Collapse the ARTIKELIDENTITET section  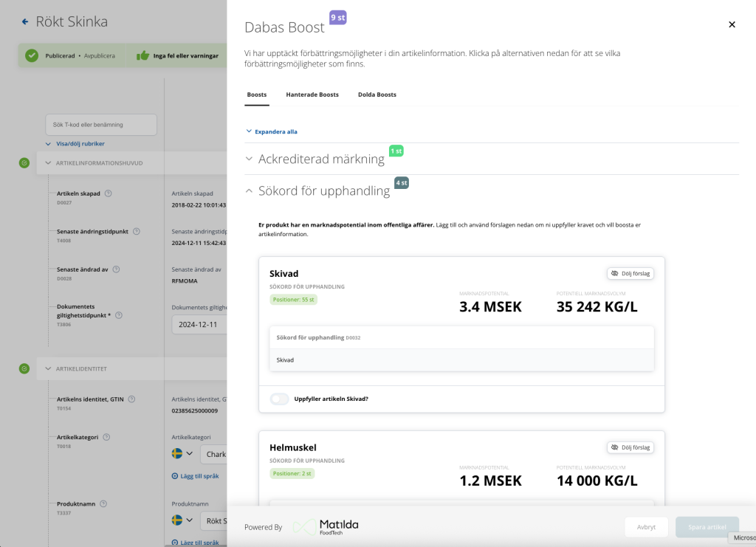point(48,368)
